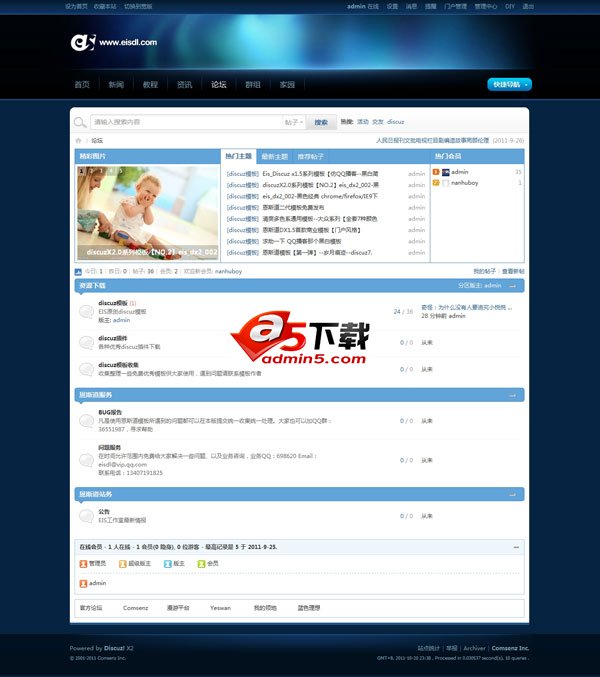600x677 pixels.
Task: Collapse the online members 在线会员 panel
Action: [516, 547]
